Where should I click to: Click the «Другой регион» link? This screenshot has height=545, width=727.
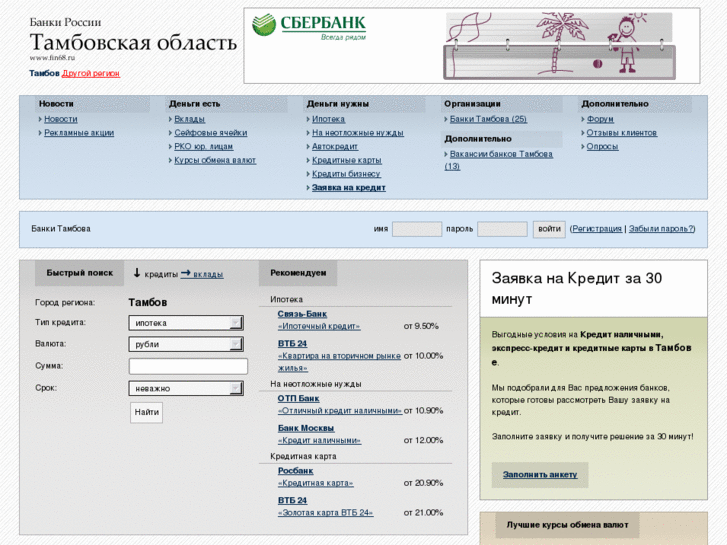[x=91, y=73]
